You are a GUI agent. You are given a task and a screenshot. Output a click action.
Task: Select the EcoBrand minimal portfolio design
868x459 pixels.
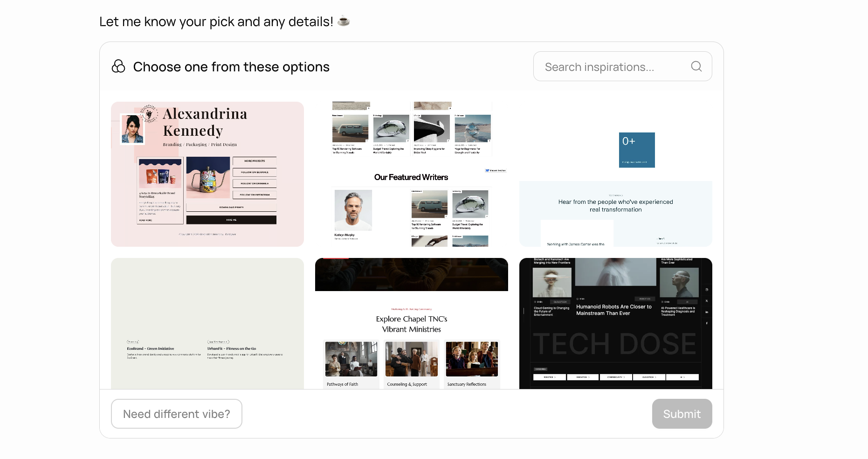pyautogui.click(x=207, y=323)
